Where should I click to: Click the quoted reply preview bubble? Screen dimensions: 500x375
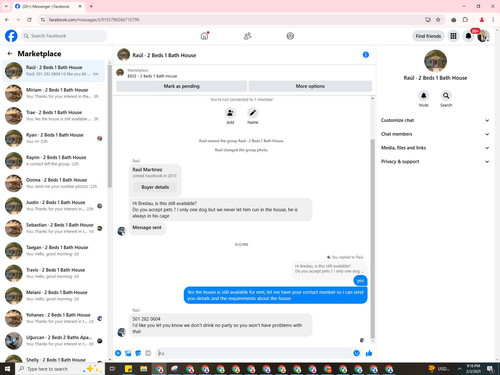click(x=329, y=269)
